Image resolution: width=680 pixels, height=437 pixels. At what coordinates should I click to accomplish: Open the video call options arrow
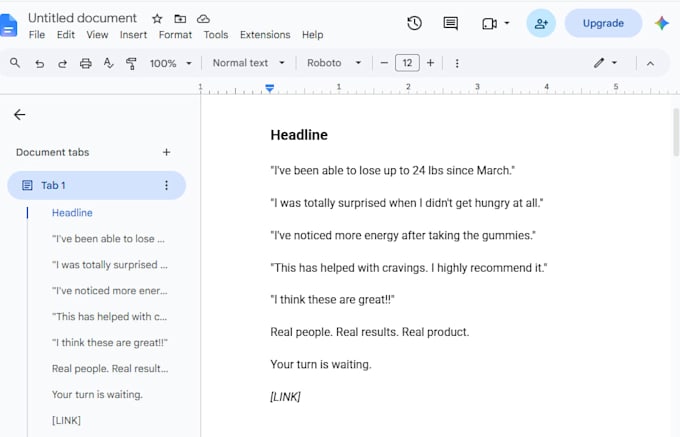(507, 23)
